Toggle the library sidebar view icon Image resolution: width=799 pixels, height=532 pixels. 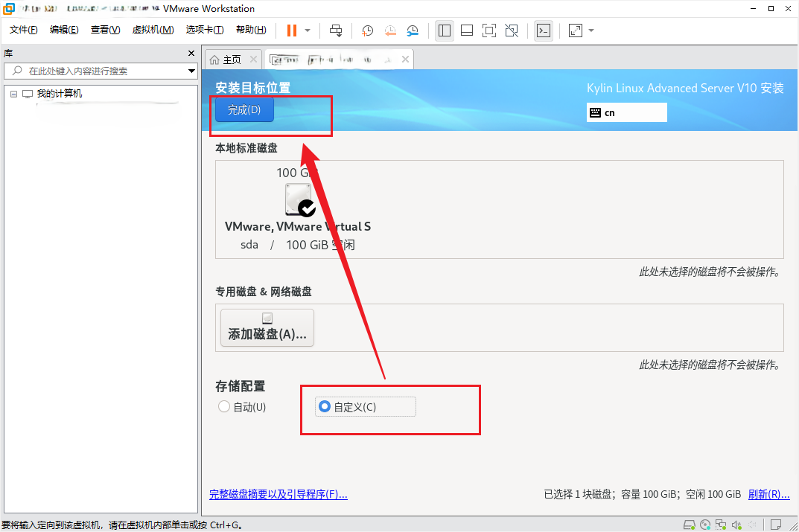[x=445, y=31]
